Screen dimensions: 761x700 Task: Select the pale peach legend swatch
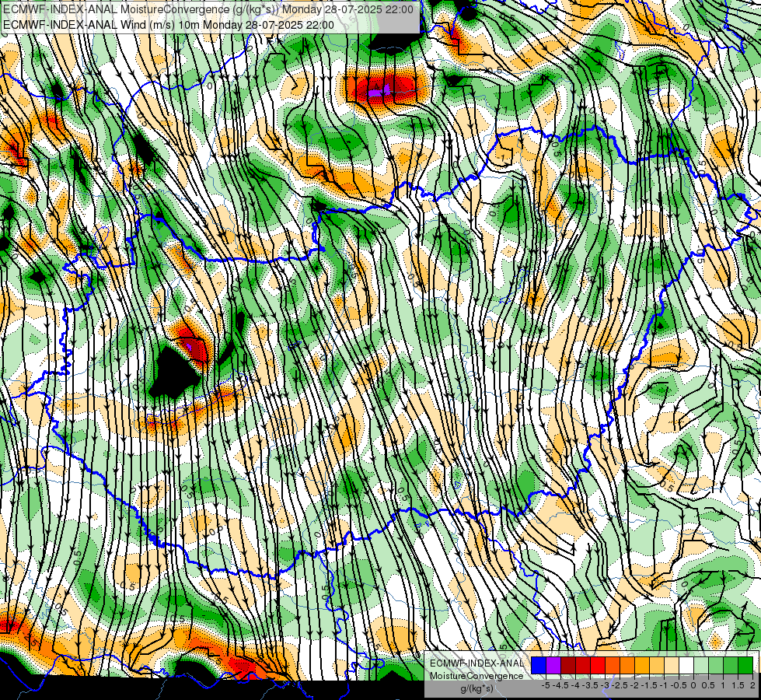coord(672,665)
